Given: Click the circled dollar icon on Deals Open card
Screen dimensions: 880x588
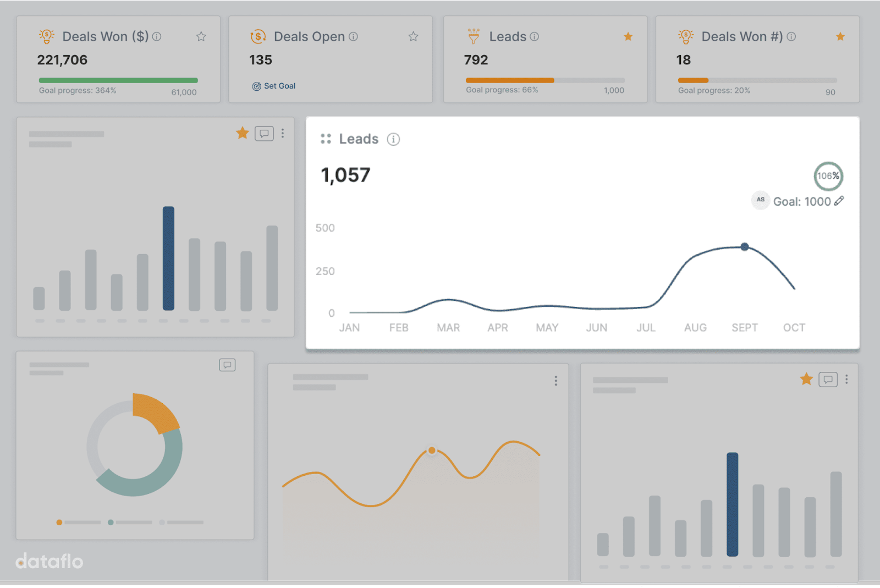Looking at the screenshot, I should (258, 36).
